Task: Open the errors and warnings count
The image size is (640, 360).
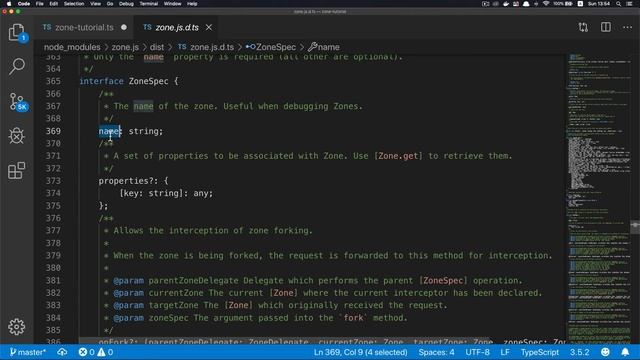Action: (96, 352)
